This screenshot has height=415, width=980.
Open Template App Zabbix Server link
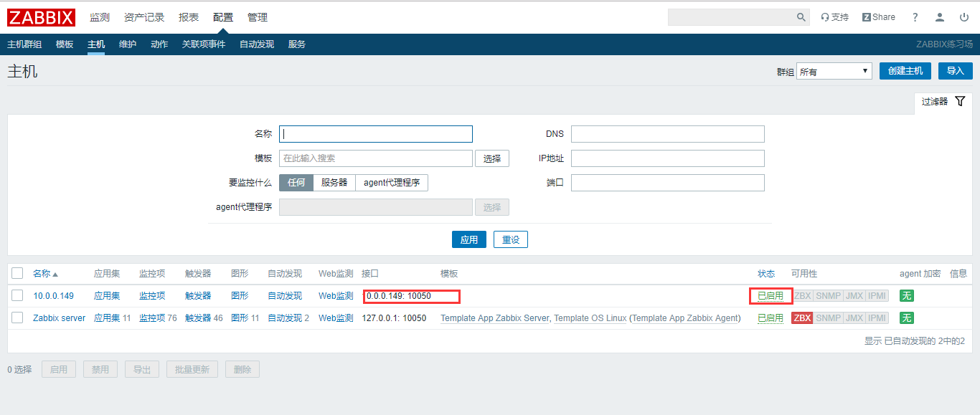point(495,318)
